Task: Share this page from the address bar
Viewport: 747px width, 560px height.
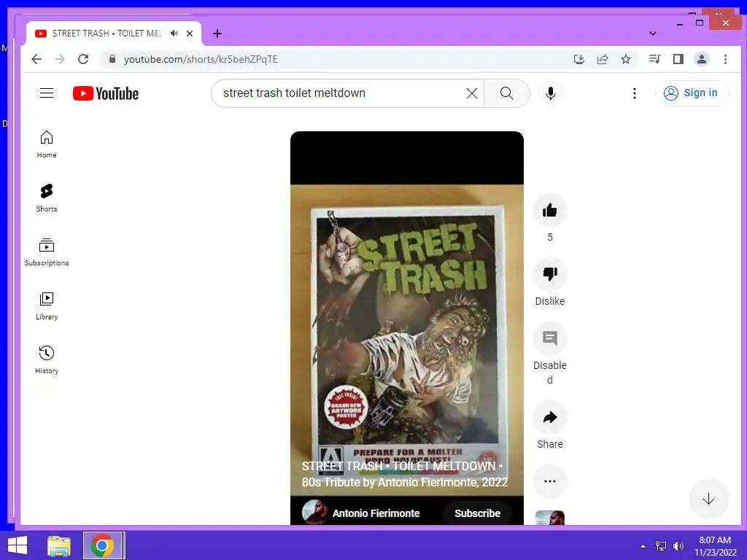Action: click(x=603, y=59)
